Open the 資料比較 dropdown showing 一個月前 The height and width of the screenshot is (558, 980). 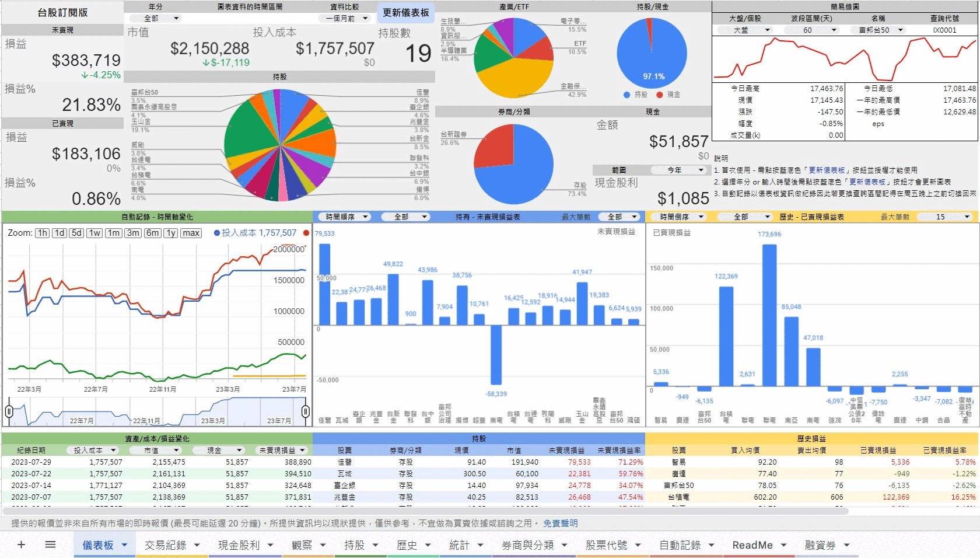click(365, 19)
